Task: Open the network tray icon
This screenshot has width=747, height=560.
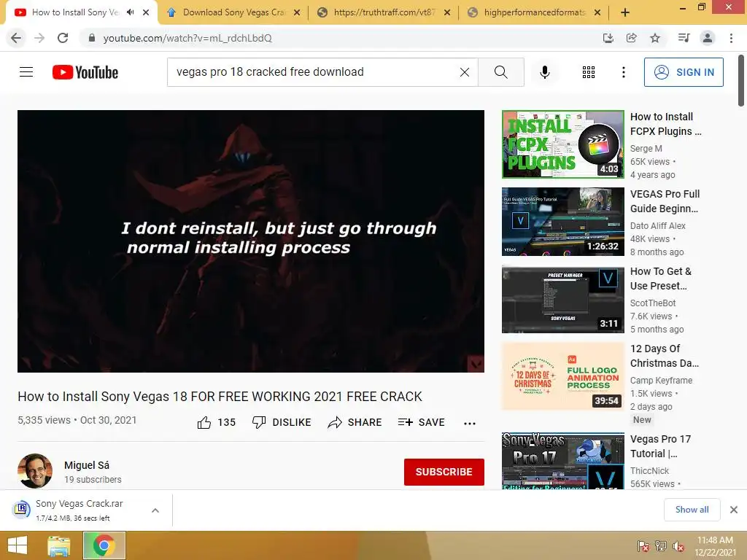Action: pos(661,546)
